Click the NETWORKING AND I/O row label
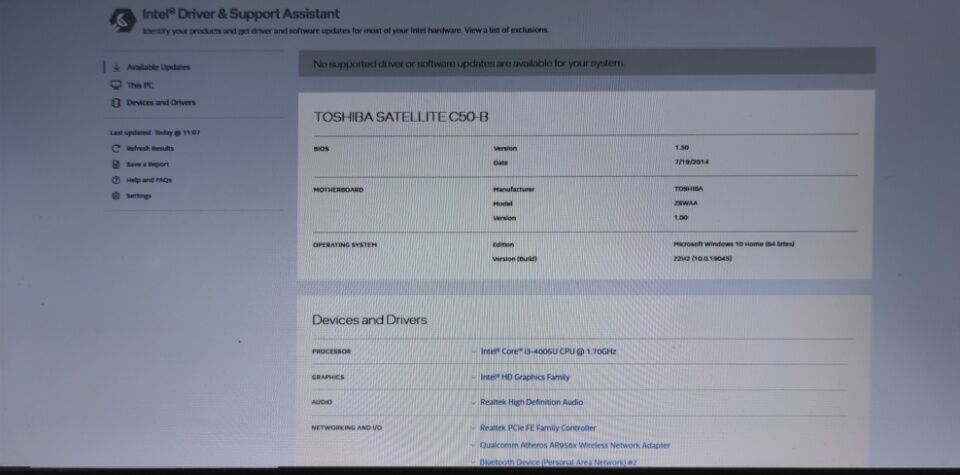 point(347,428)
